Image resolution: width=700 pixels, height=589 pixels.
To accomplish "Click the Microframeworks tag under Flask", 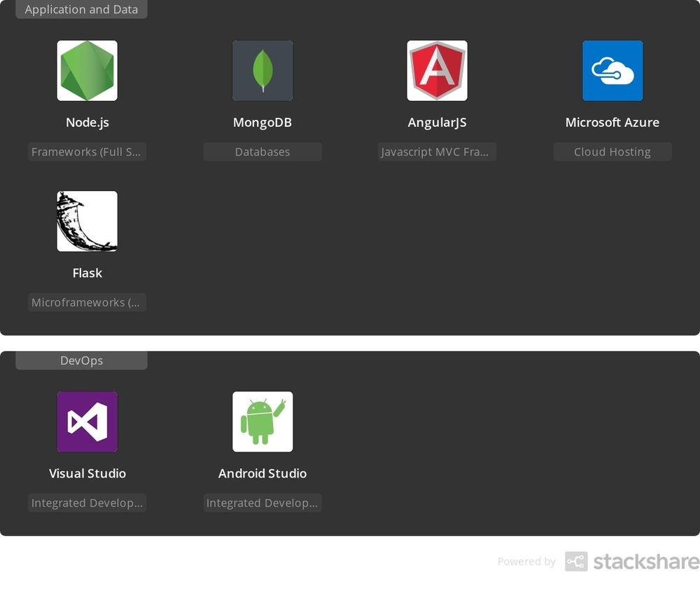I will 87,302.
